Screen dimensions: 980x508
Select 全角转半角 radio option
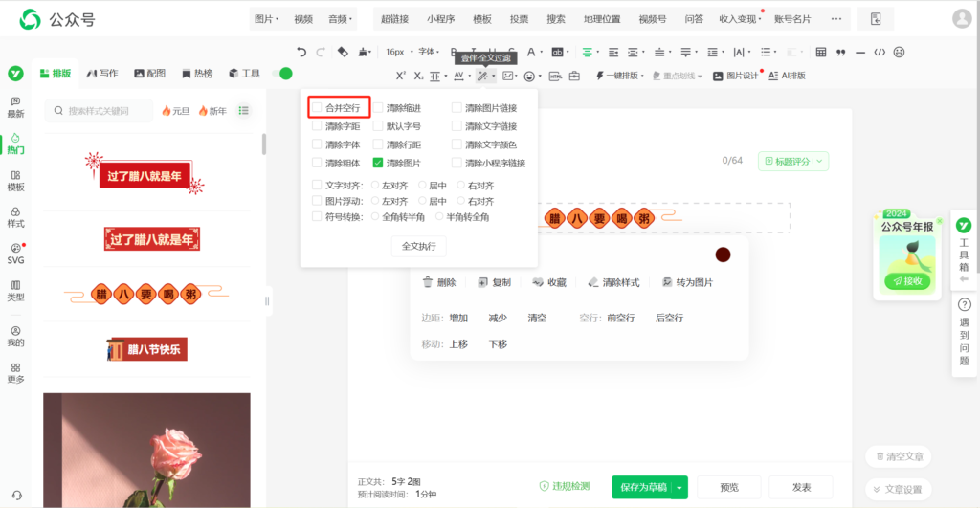pyautogui.click(x=374, y=217)
